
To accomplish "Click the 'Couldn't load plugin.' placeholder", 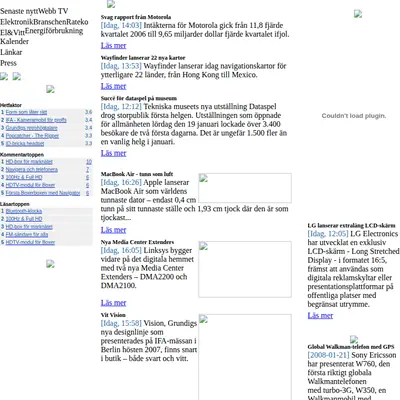I will pos(354,116).
